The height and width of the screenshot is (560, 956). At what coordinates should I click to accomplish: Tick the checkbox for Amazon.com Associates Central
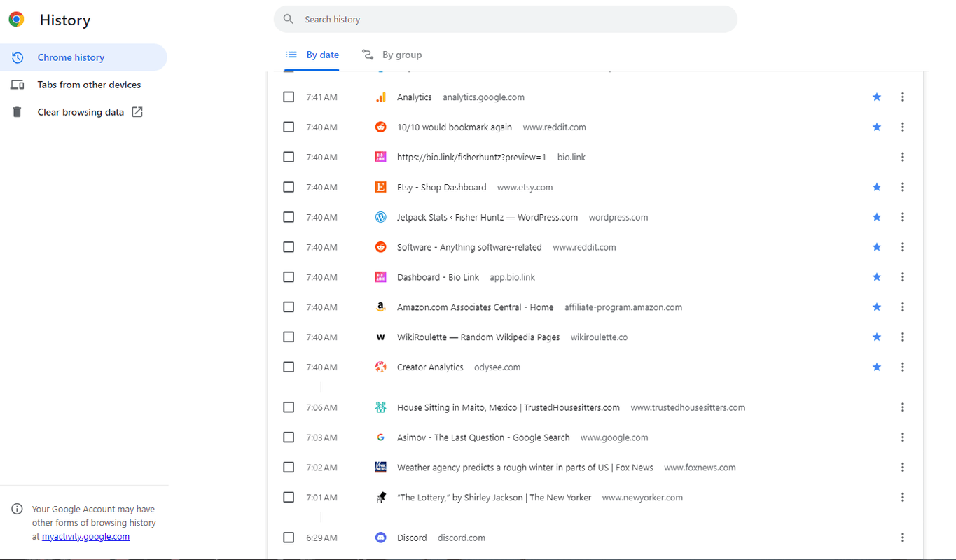coord(289,307)
